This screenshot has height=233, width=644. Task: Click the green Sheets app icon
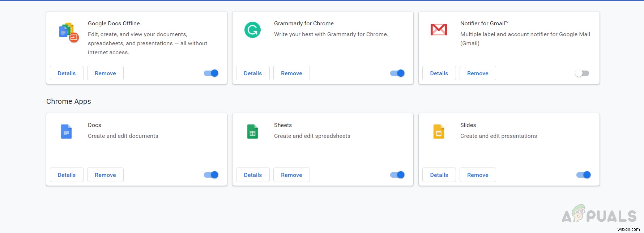click(x=252, y=132)
